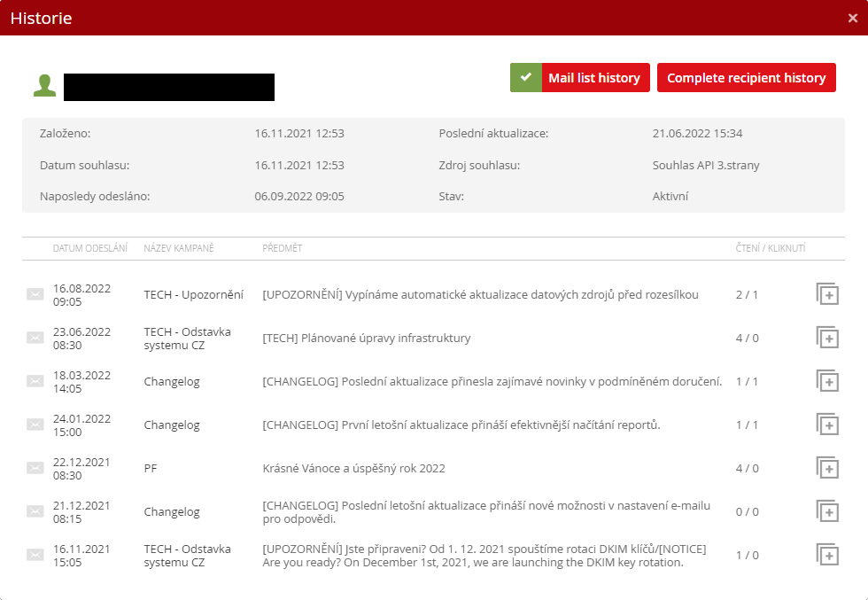The height and width of the screenshot is (600, 868).
Task: Select subject Plánované úpravy infrastruktury
Action: (x=367, y=338)
